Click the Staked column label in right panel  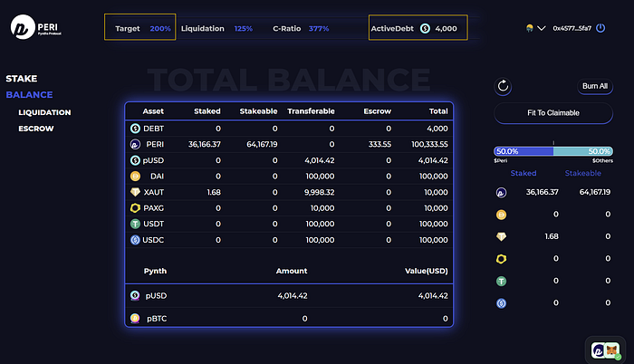coord(524,173)
